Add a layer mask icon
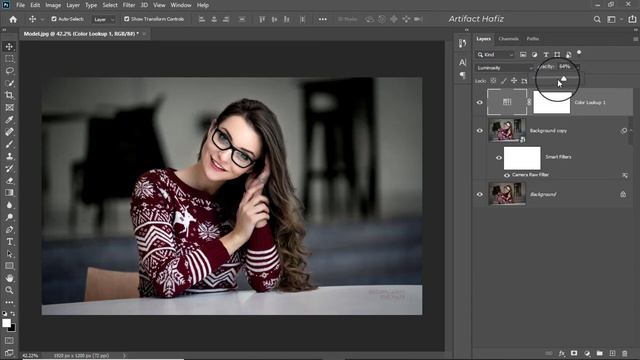 574,353
